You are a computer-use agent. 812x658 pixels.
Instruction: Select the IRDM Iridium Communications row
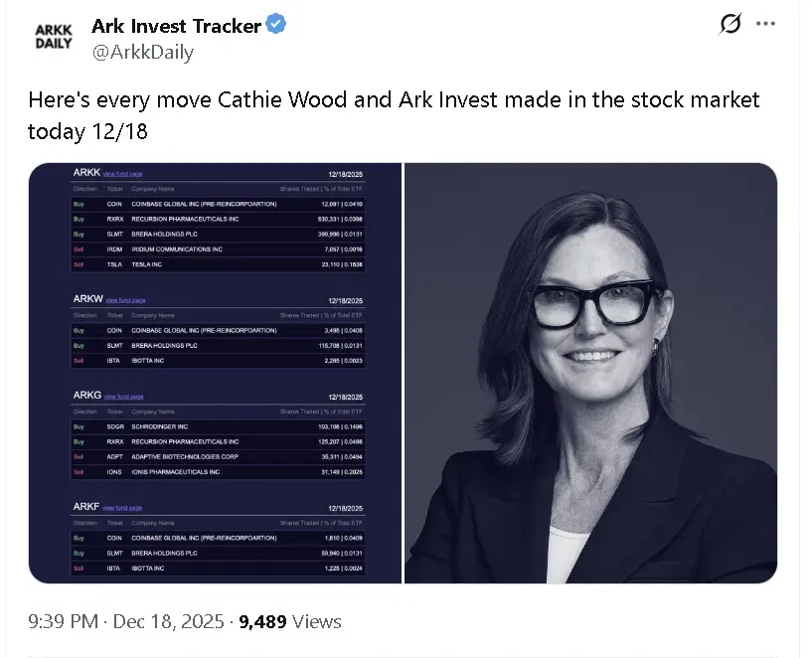click(218, 249)
